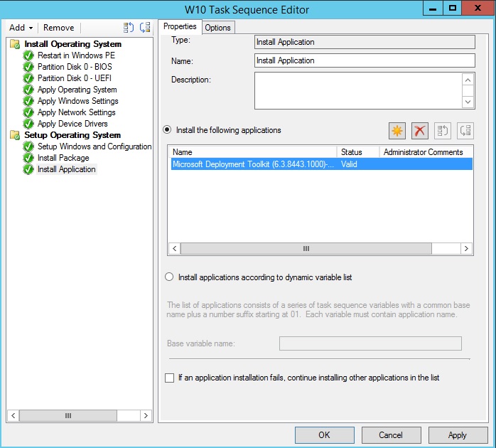This screenshot has height=448, width=496.
Task: Select 'Install applications according to dynamic variable list'
Action: click(x=169, y=277)
